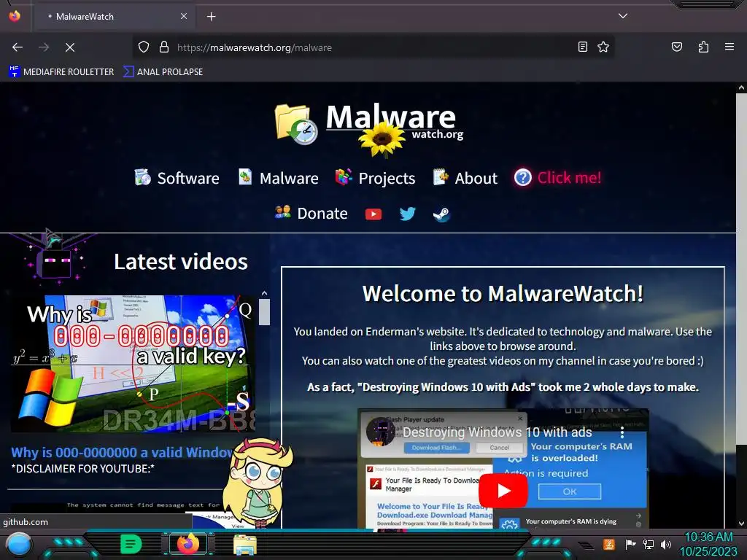Visit the Steam profile icon
The width and height of the screenshot is (747, 560).
click(441, 214)
